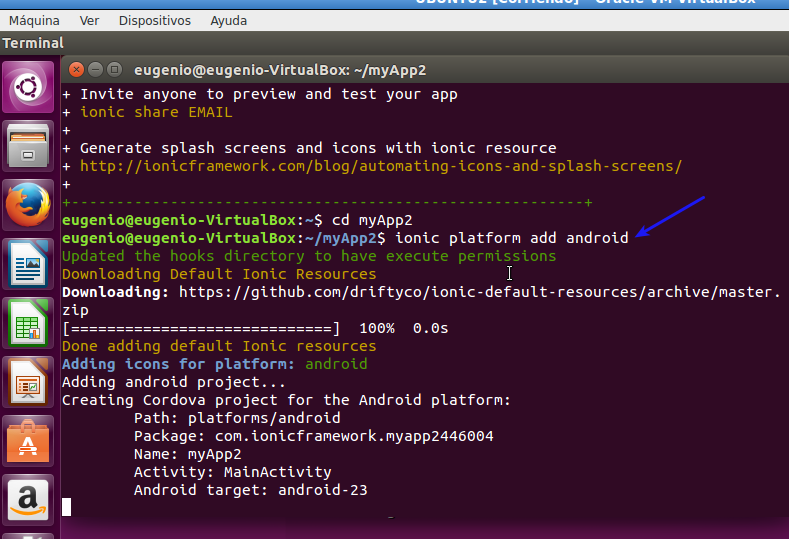
Task: Click 'Updated the hooks directory' message
Action: tap(309, 256)
